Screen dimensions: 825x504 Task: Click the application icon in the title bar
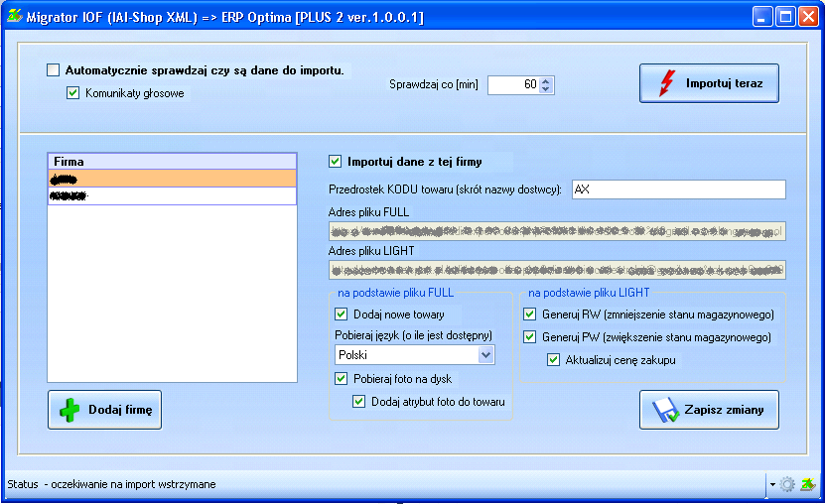tap(14, 16)
